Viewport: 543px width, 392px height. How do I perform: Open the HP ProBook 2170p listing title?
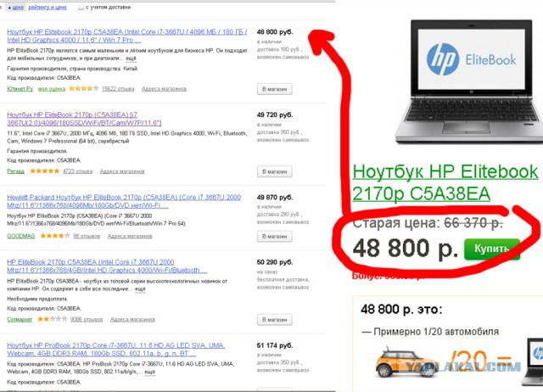[115, 350]
